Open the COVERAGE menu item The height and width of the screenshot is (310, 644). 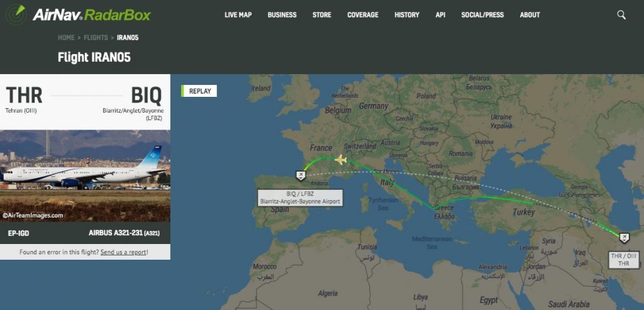pyautogui.click(x=363, y=15)
